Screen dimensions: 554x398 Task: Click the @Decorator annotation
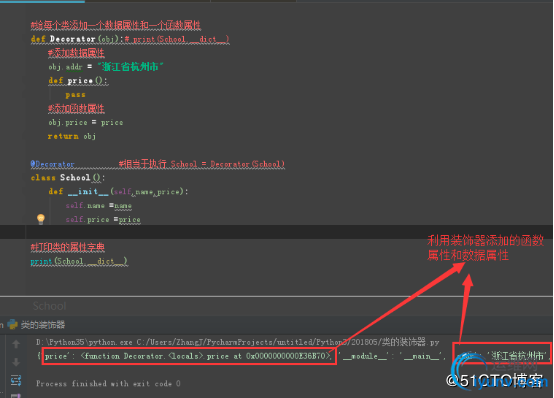[52, 164]
